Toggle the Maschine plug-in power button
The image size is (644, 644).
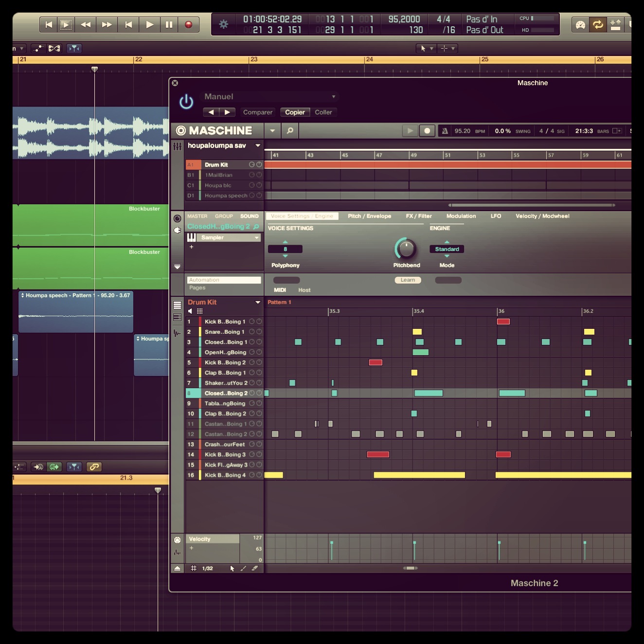tap(186, 102)
